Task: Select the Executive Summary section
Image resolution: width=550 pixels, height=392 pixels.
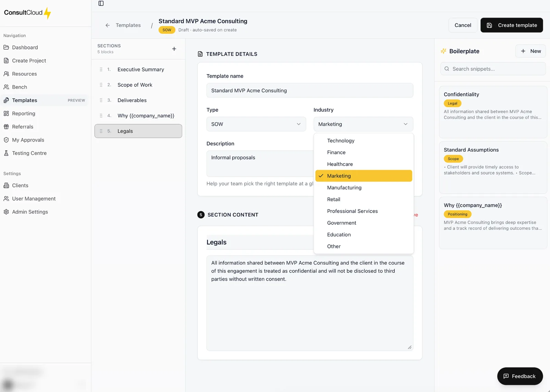Action: click(138, 69)
